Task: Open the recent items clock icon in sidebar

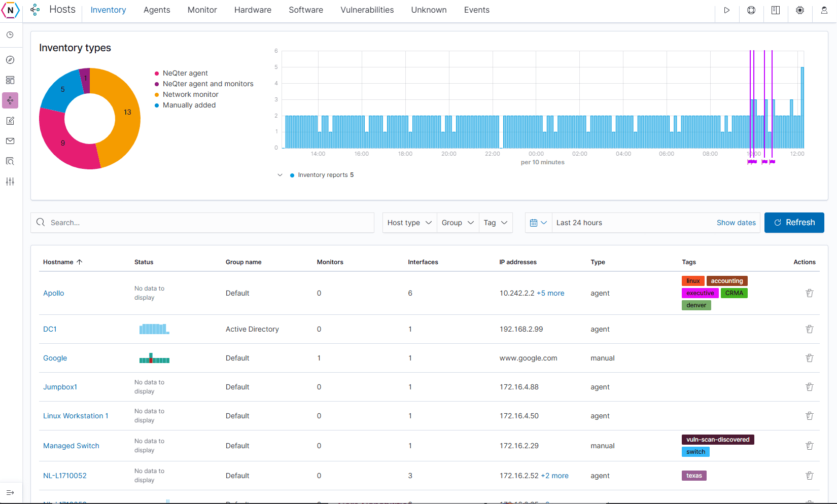Action: point(10,35)
